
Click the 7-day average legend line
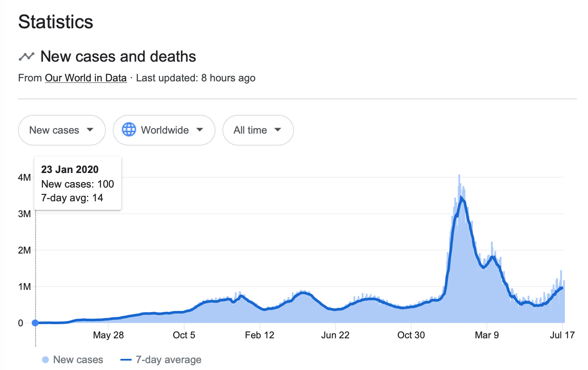click(126, 360)
